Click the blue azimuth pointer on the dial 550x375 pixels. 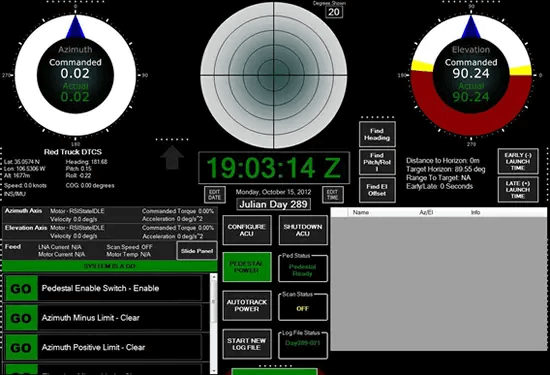75,27
